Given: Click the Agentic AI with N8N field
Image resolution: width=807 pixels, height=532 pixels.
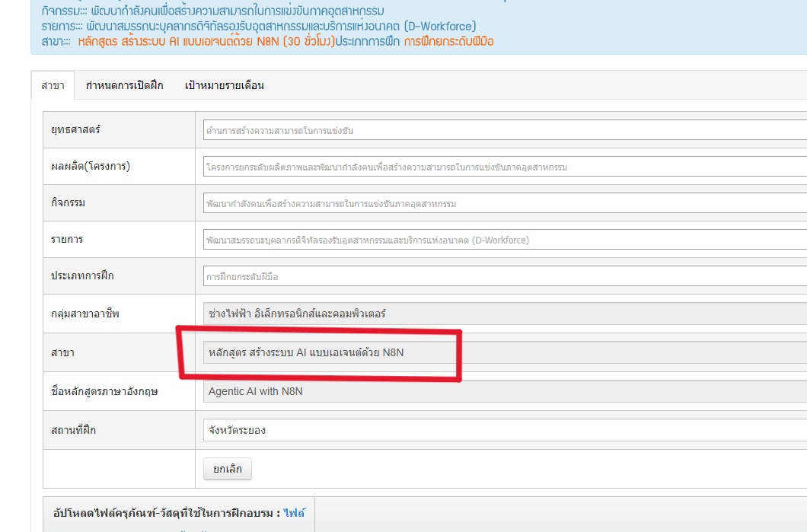Looking at the screenshot, I should (504, 391).
